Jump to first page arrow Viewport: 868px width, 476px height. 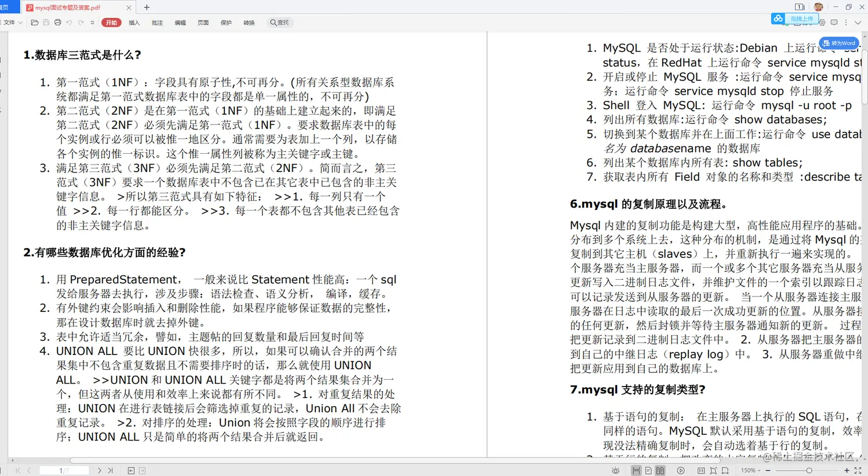18,470
